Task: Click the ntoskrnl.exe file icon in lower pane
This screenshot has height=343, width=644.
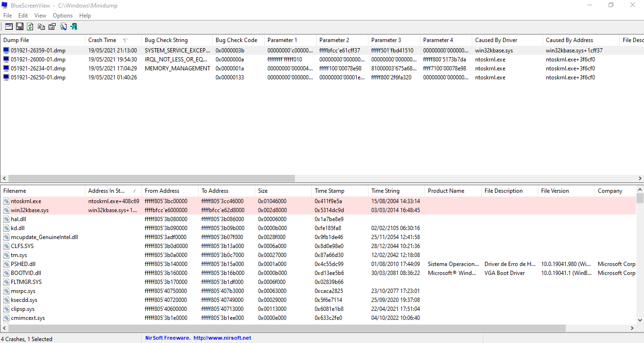Action: [x=6, y=201]
